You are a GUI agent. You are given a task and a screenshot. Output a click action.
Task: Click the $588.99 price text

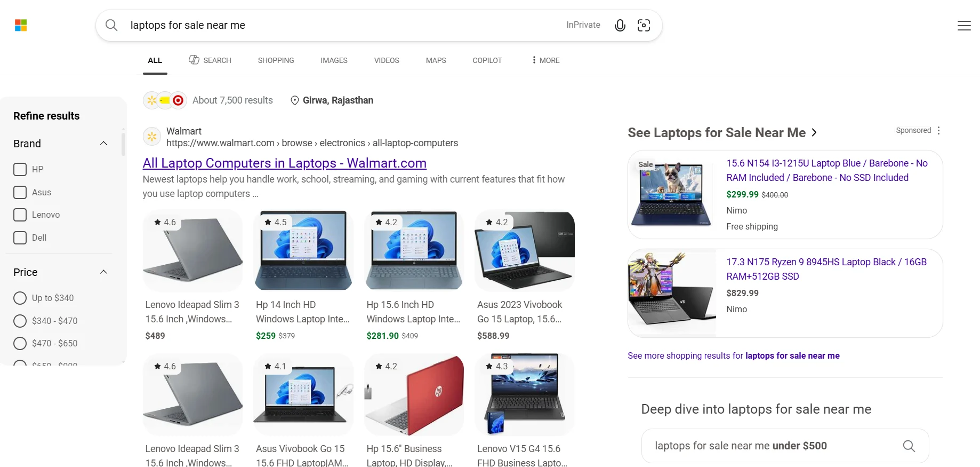click(493, 336)
